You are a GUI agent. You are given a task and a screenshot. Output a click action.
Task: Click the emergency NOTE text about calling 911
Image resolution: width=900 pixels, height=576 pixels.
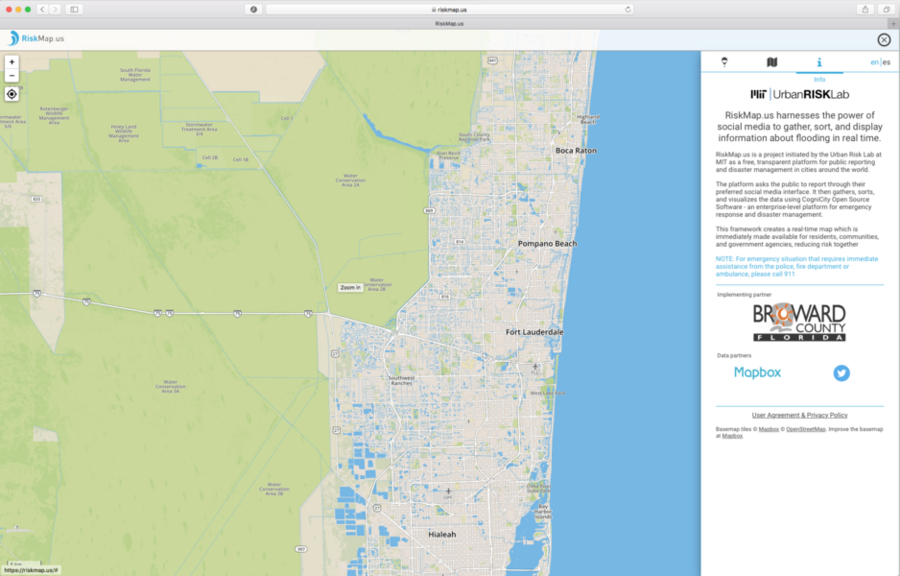pos(797,266)
